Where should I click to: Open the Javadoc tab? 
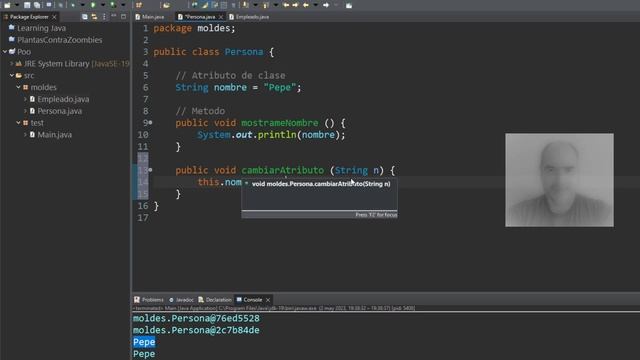[182, 300]
